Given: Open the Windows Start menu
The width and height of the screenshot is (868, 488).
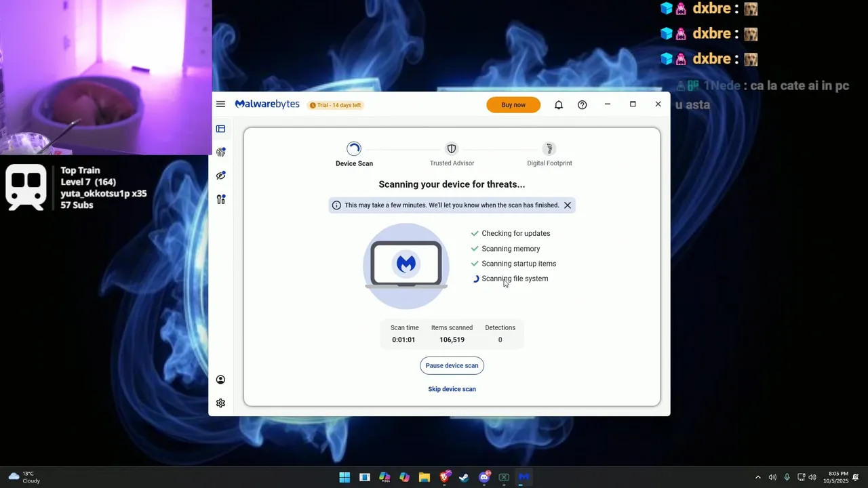Looking at the screenshot, I should tap(344, 477).
